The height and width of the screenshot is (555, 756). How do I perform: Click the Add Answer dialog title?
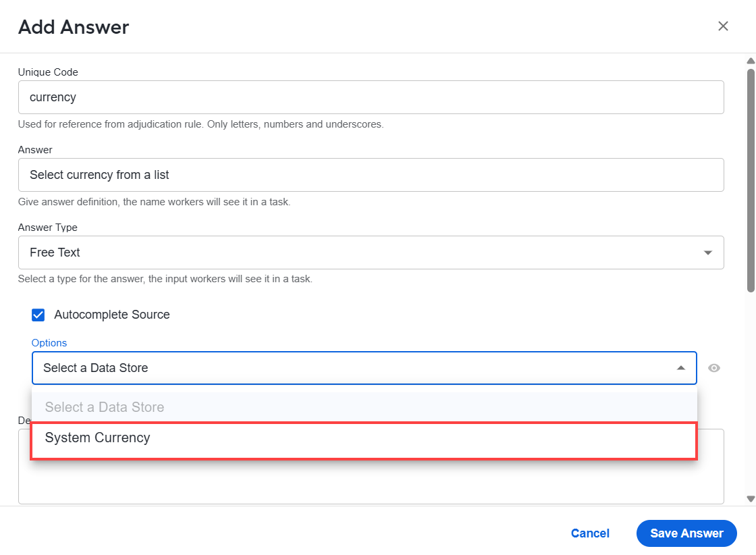pos(74,27)
